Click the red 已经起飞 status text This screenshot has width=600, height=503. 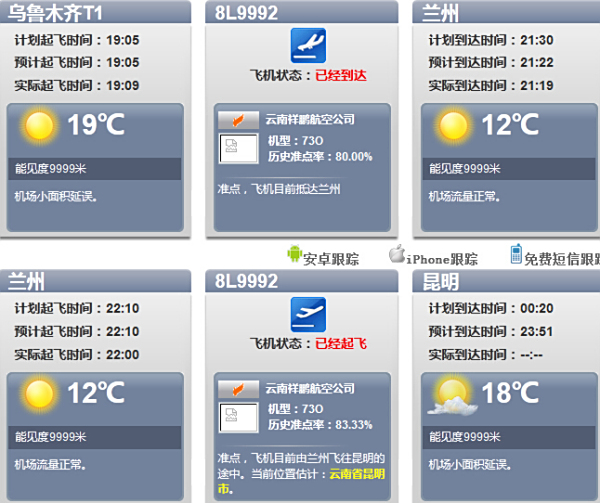(341, 343)
